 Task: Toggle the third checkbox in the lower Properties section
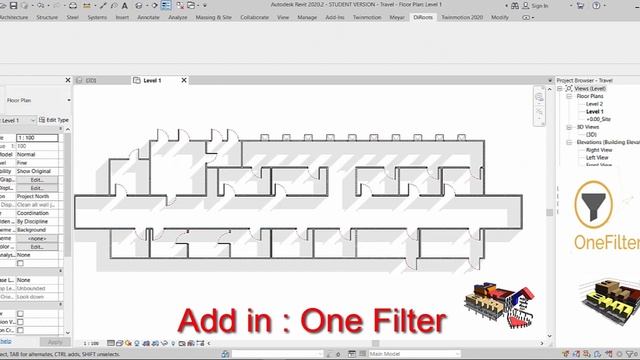pos(20,330)
